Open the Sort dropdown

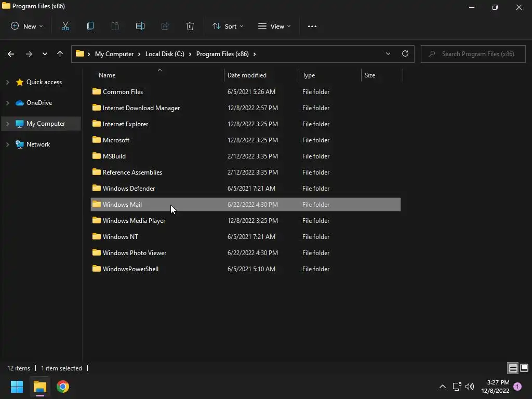click(x=228, y=26)
